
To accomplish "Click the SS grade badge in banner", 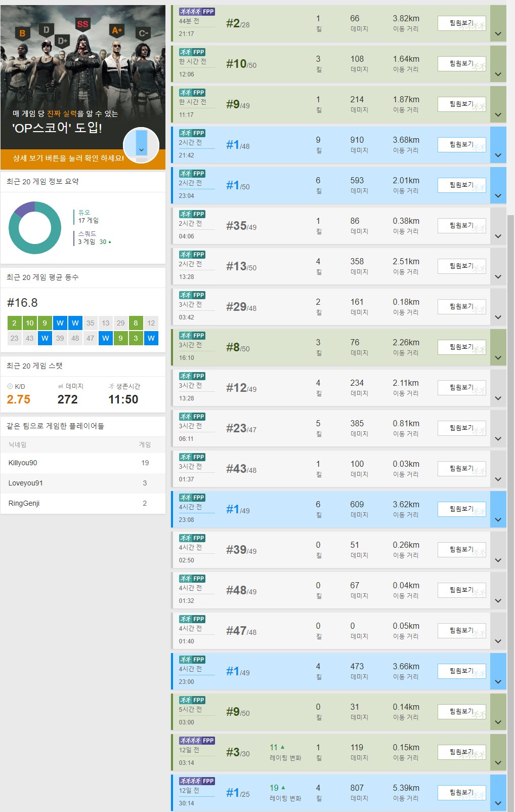I will 82,24.
